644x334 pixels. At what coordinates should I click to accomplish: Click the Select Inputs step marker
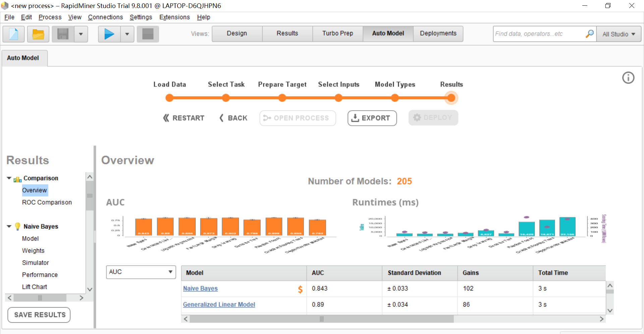(338, 98)
